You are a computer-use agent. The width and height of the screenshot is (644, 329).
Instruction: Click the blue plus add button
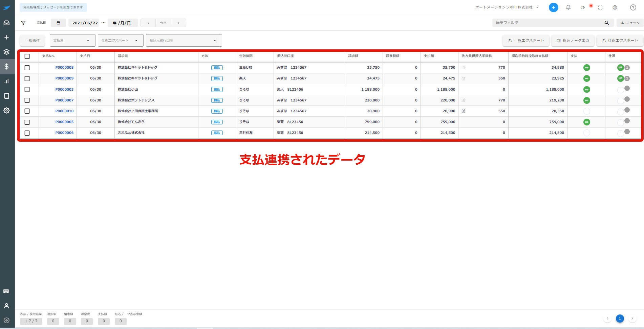coord(554,7)
